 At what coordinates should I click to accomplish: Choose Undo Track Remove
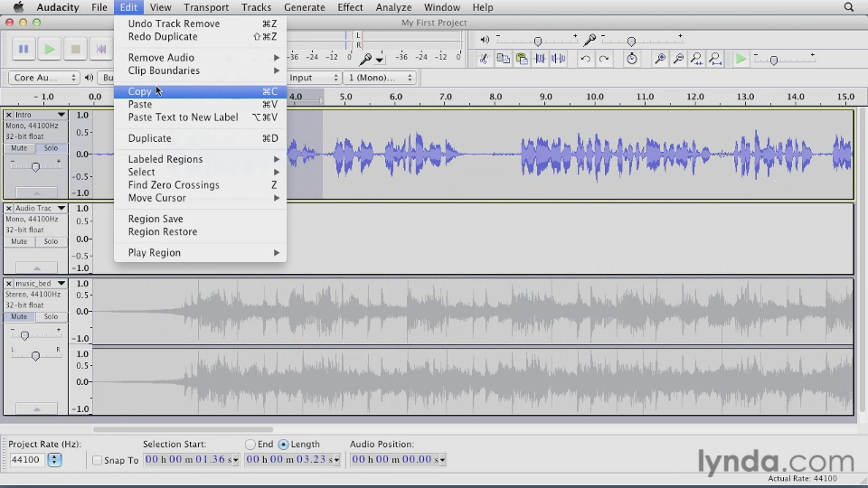pyautogui.click(x=200, y=23)
